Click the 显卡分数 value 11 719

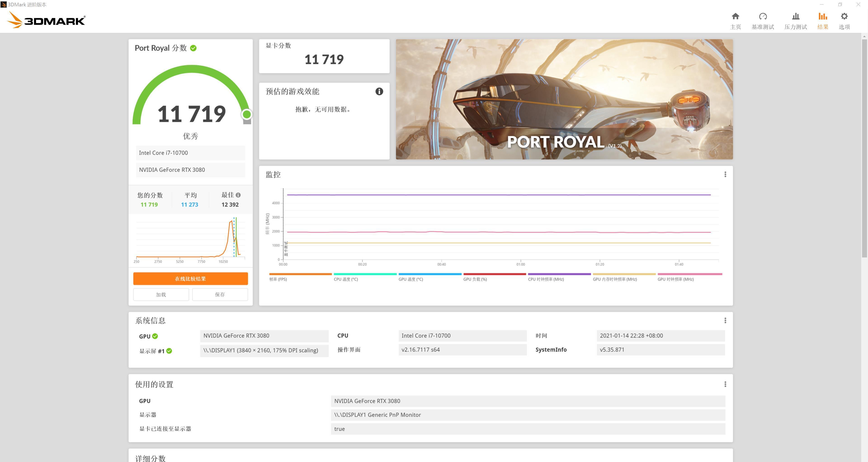324,60
